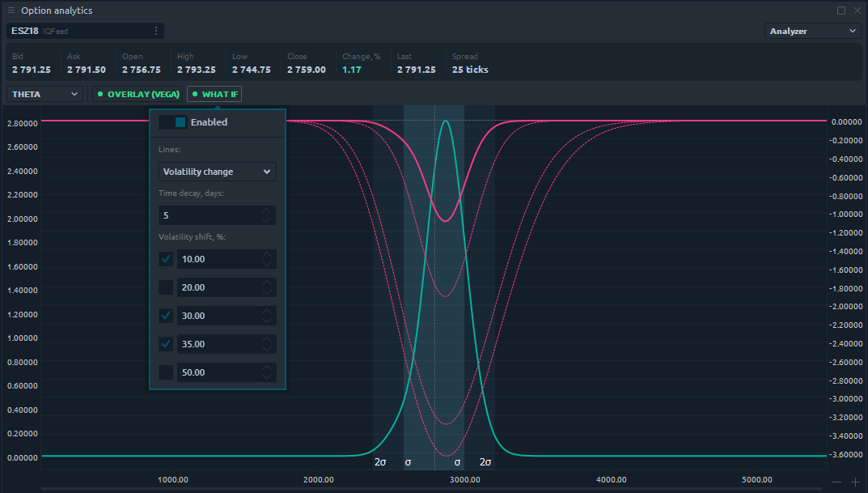Close the Option analytics panel
Image resolution: width=868 pixels, height=493 pixels.
tap(857, 11)
